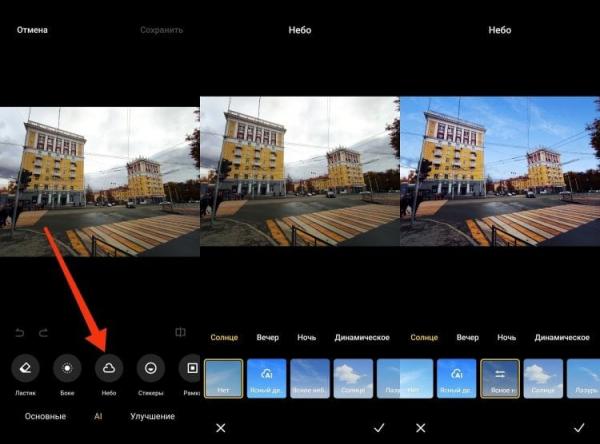Discard sky changes with X, middle screen
This screenshot has width=600, height=444.
221,428
